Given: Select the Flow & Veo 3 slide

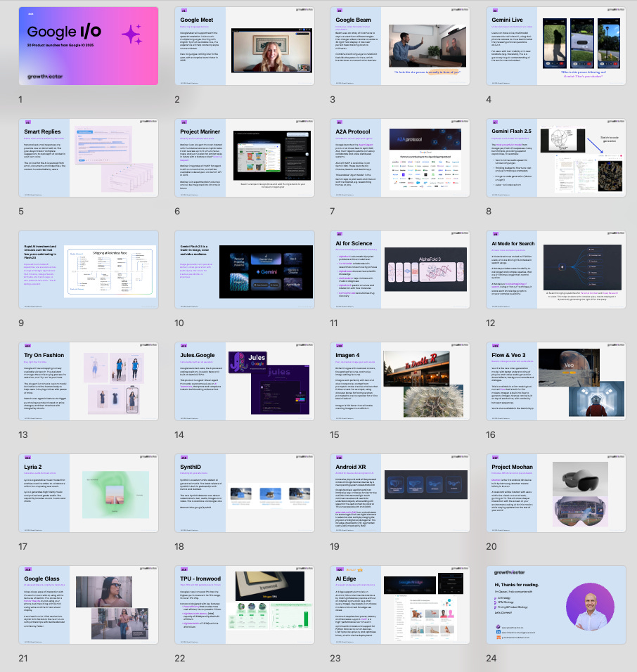Looking at the screenshot, I should pyautogui.click(x=556, y=382).
